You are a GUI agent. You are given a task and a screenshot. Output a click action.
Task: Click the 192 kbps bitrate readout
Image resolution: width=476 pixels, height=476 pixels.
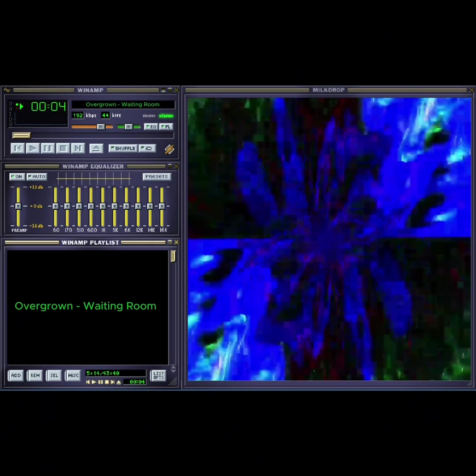78,115
